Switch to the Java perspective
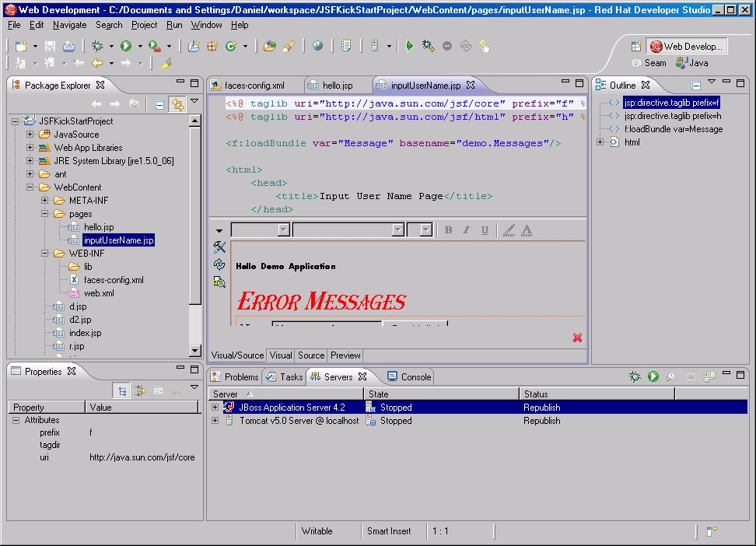The image size is (756, 546). [692, 63]
